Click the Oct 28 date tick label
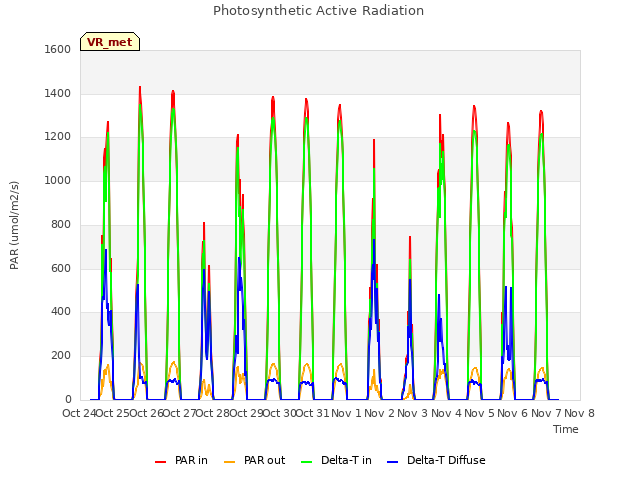The height and width of the screenshot is (480, 640). pos(213,413)
